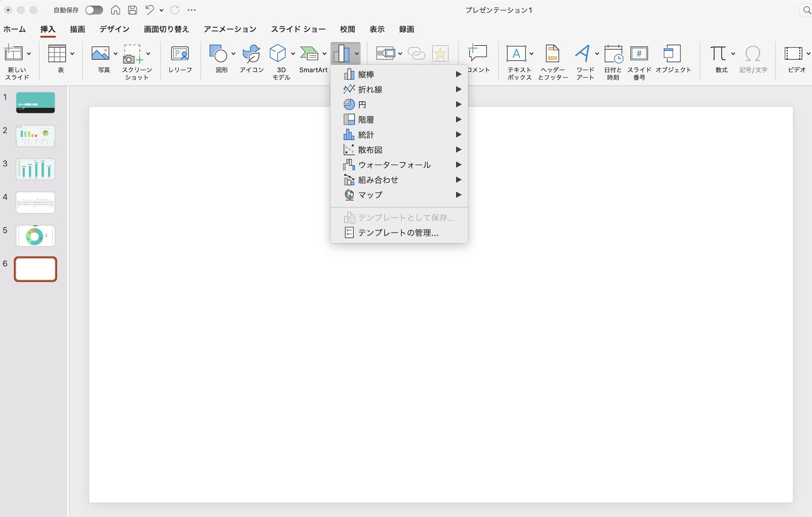812x517 pixels.
Task: Expand the 散布図 chart submenu
Action: tap(399, 150)
